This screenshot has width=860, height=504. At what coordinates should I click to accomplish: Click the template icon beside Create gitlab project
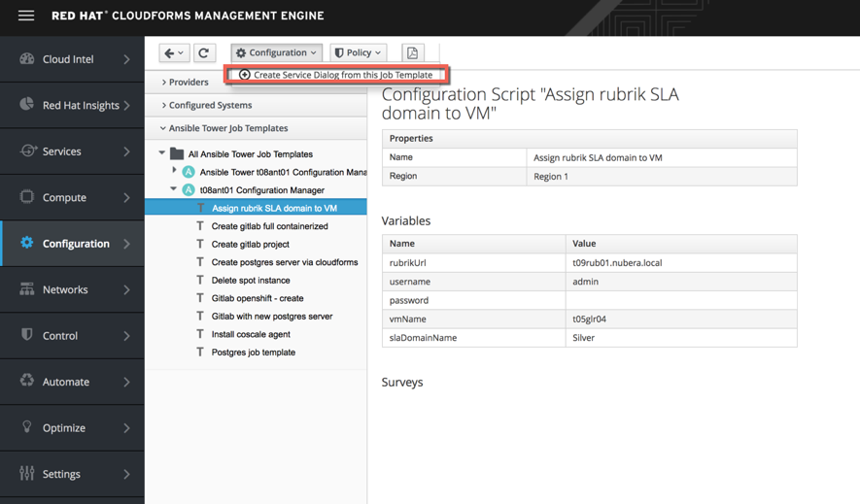pyautogui.click(x=200, y=244)
